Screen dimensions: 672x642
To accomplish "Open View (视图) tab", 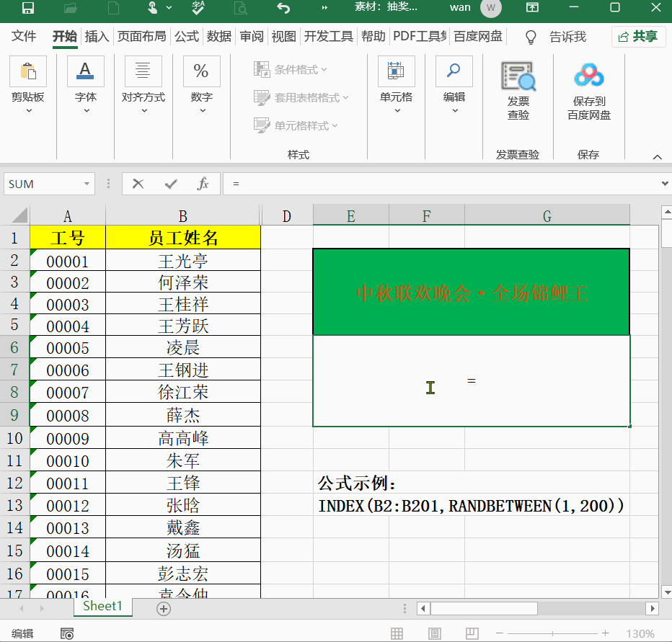I will pos(283,37).
